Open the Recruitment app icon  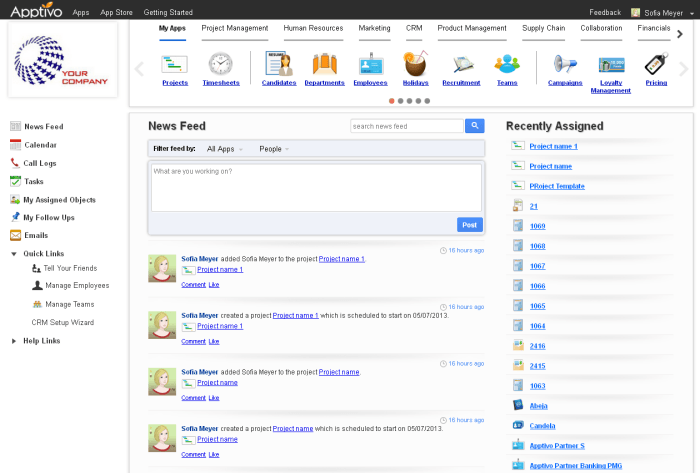[x=462, y=64]
